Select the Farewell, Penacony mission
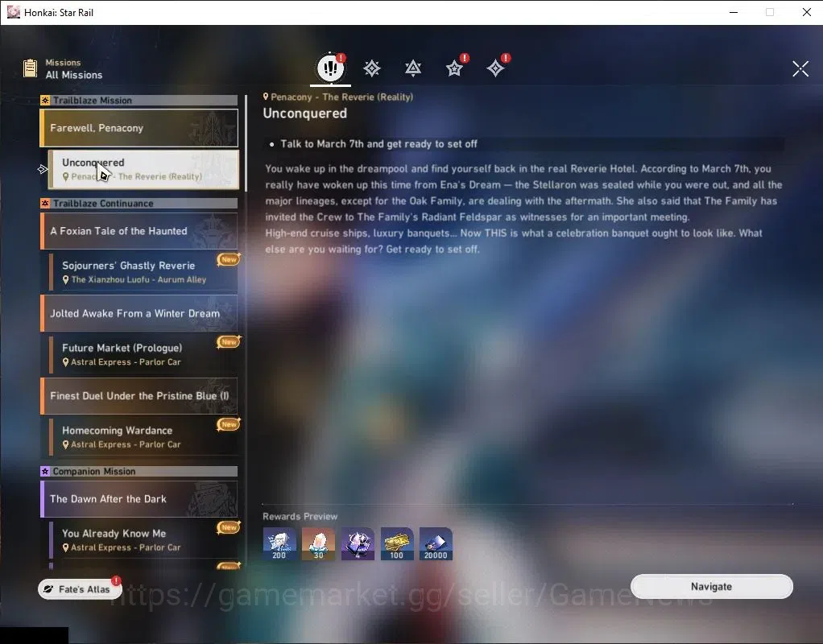The width and height of the screenshot is (823, 644). click(x=139, y=128)
